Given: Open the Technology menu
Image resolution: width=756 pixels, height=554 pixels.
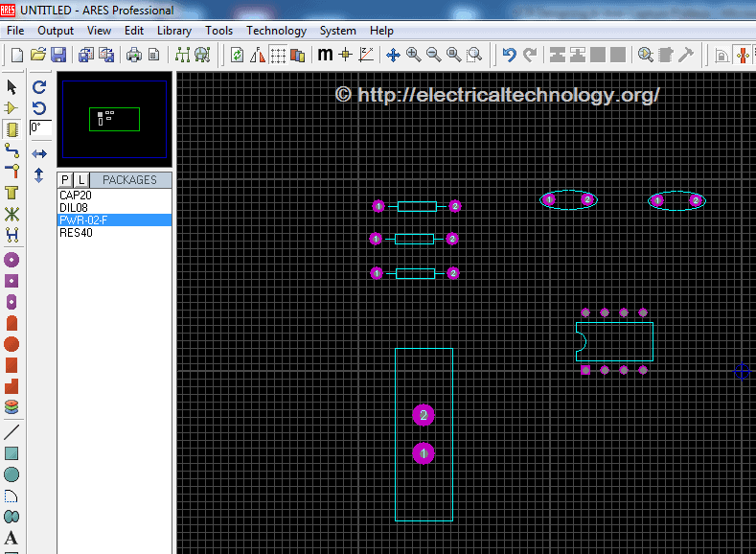Looking at the screenshot, I should [276, 31].
